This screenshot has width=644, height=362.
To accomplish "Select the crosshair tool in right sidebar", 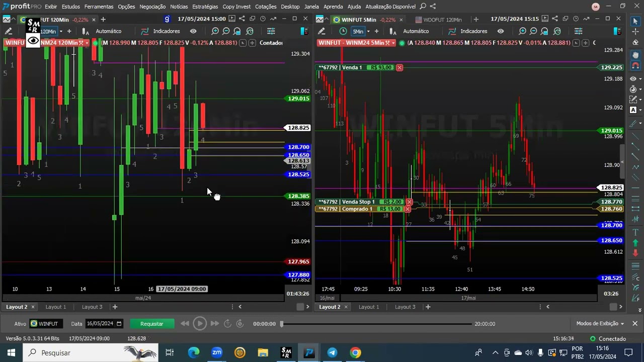I will pos(635,32).
